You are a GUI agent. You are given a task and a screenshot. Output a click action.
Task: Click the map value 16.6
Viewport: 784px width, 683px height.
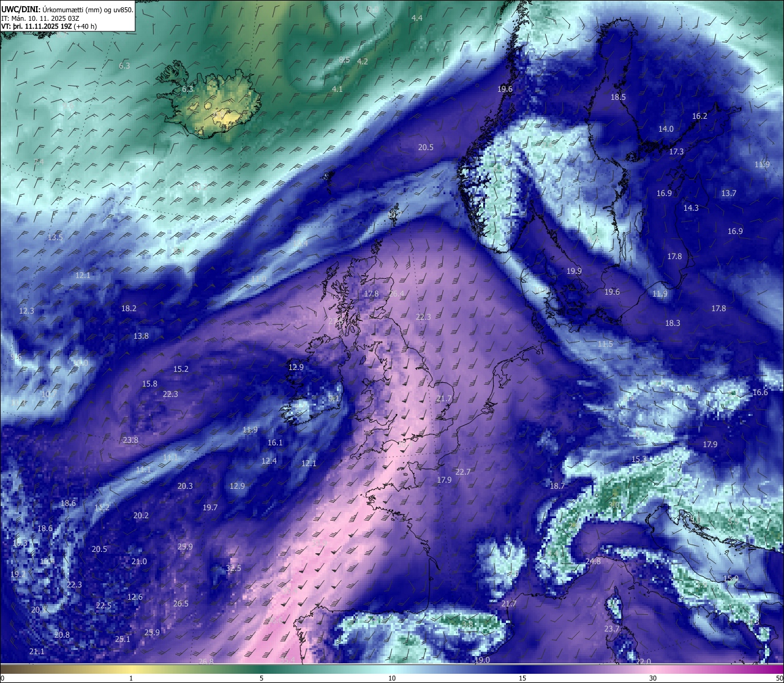(761, 392)
